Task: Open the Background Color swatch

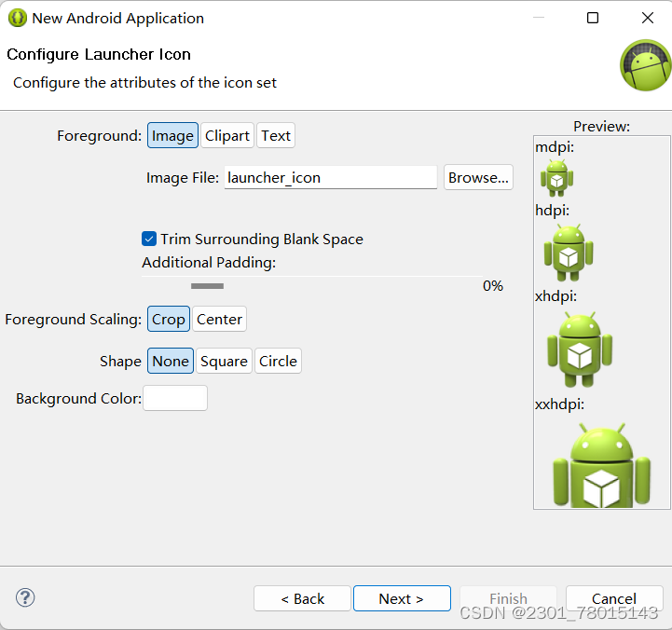Action: (175, 398)
